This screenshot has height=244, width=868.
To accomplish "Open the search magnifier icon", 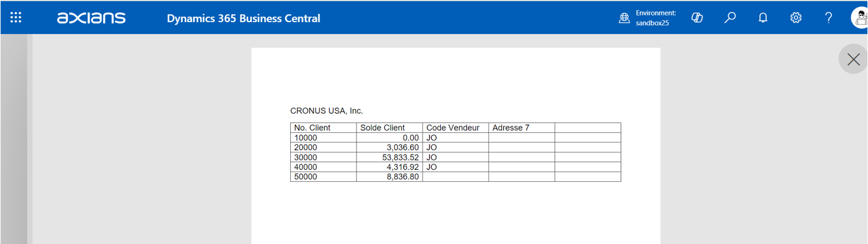I will (x=729, y=18).
